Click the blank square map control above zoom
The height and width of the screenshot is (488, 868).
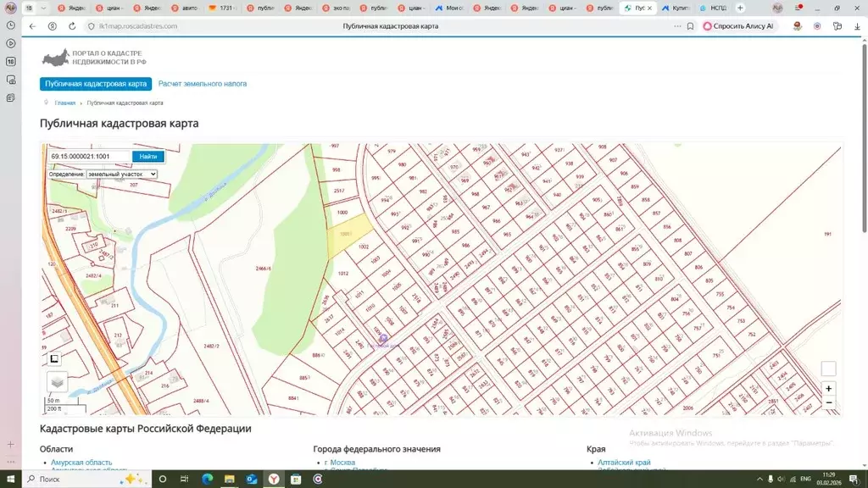point(828,369)
